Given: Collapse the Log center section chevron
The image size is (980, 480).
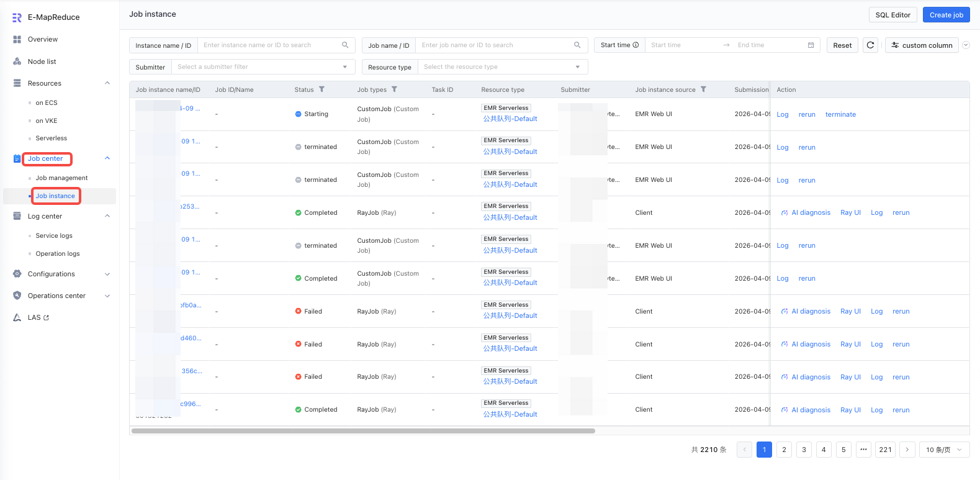Looking at the screenshot, I should coord(107,216).
